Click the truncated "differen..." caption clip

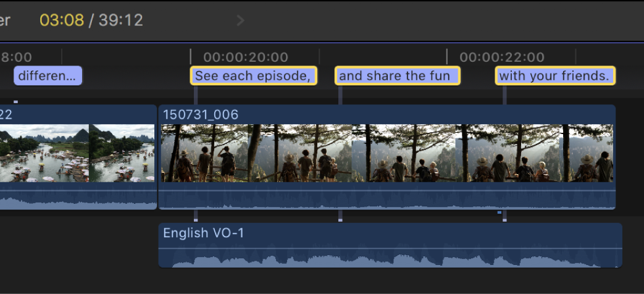coord(48,75)
